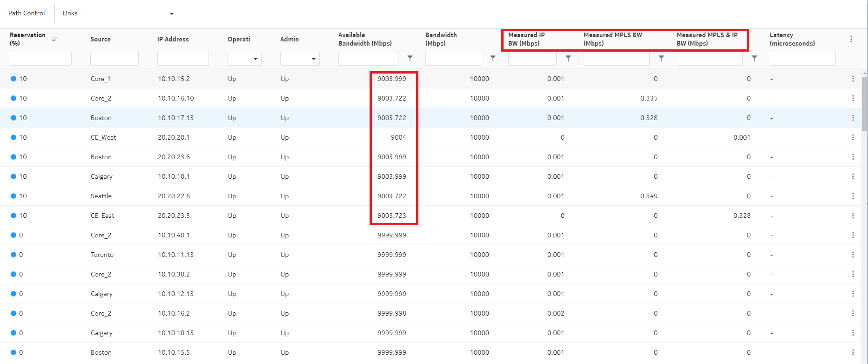
Task: Open row actions menu for Core_1 10.10.15.2
Action: [853, 79]
